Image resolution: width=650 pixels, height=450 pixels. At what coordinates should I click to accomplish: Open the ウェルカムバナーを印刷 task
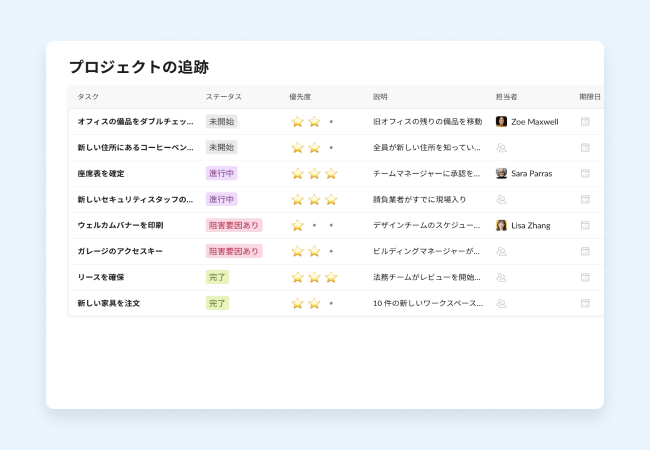click(x=120, y=225)
